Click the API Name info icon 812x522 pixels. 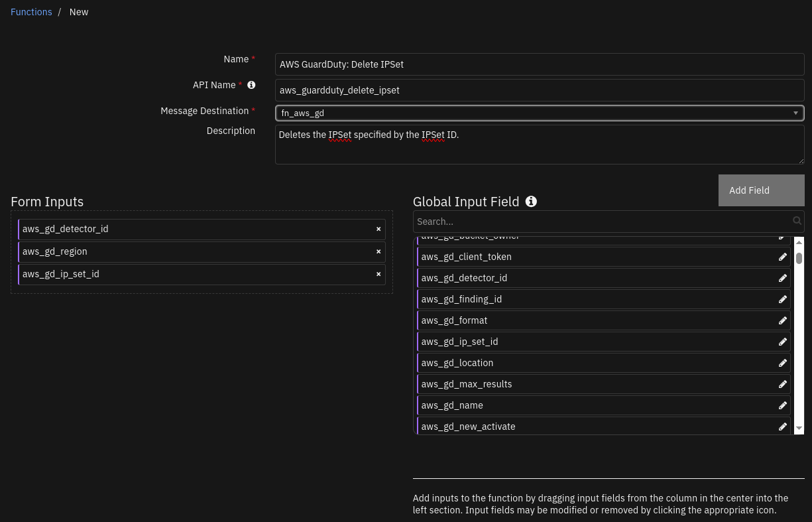pos(251,85)
